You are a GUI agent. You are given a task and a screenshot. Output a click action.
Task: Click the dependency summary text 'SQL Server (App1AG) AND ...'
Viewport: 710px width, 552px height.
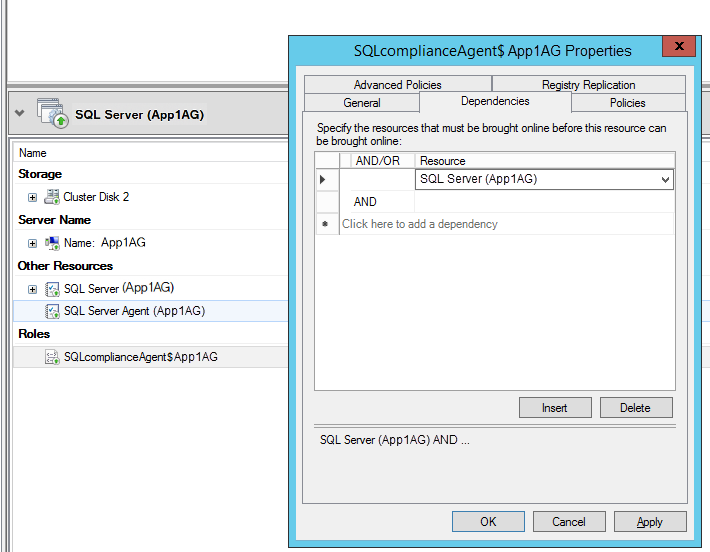click(395, 440)
